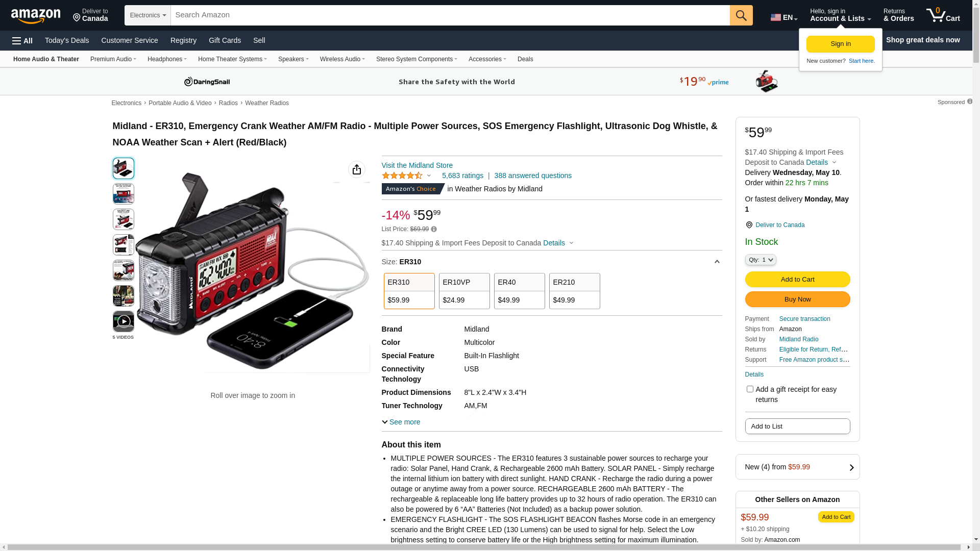Select the ER210 size option
Viewport: 980px width, 551px height.
[x=574, y=291]
